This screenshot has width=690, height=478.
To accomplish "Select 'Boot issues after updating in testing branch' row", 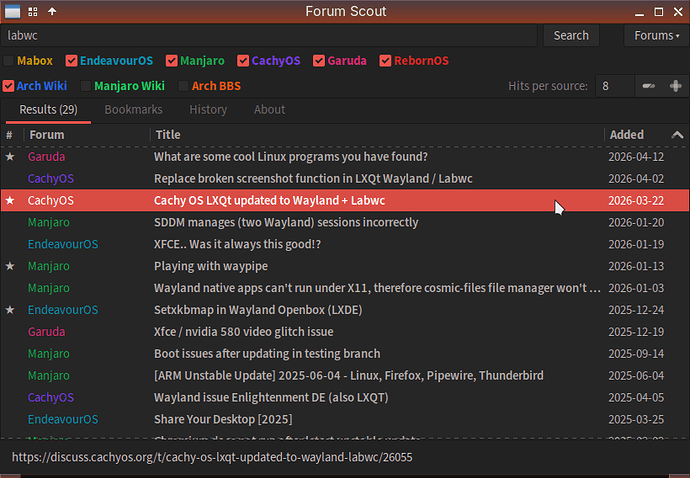I will pyautogui.click(x=345, y=353).
